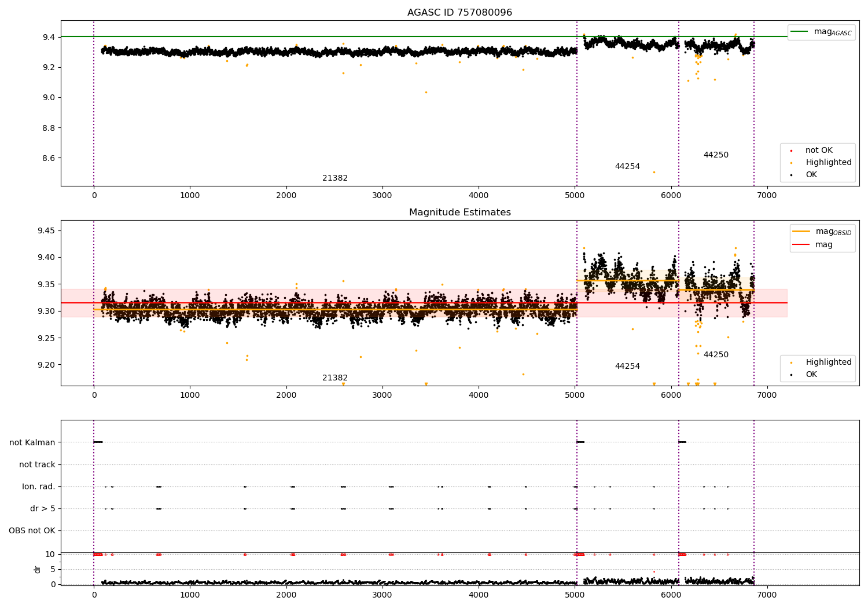Image resolution: width=868 pixels, height=608 pixels.
Task: Click the rotated 'dr' y-axis label
Action: pyautogui.click(x=38, y=569)
